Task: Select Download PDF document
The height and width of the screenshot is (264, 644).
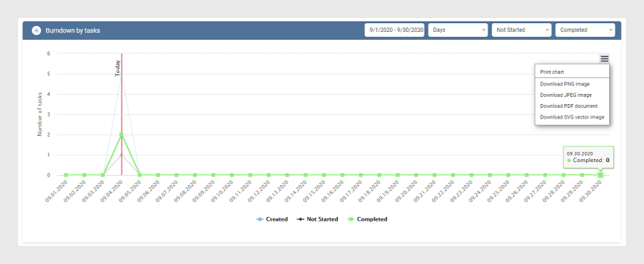Action: pos(572,106)
